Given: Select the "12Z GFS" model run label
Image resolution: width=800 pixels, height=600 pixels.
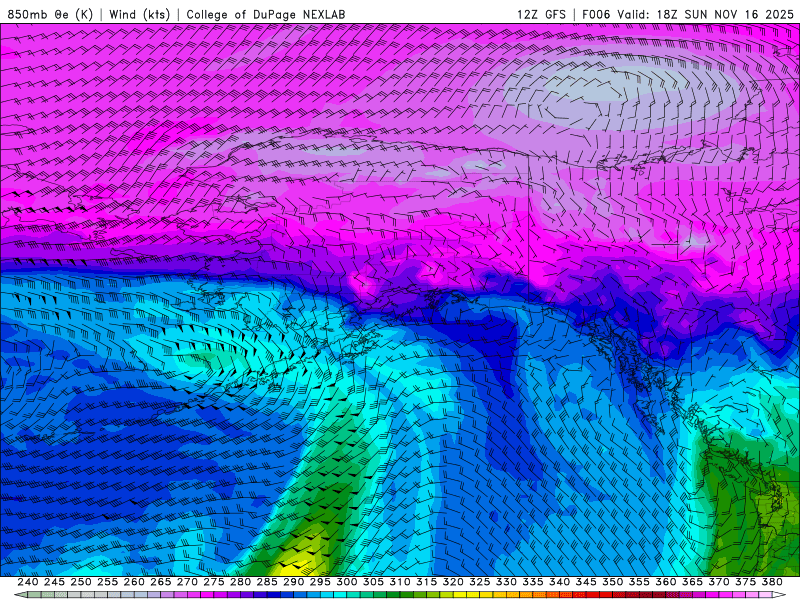Looking at the screenshot, I should 541,14.
